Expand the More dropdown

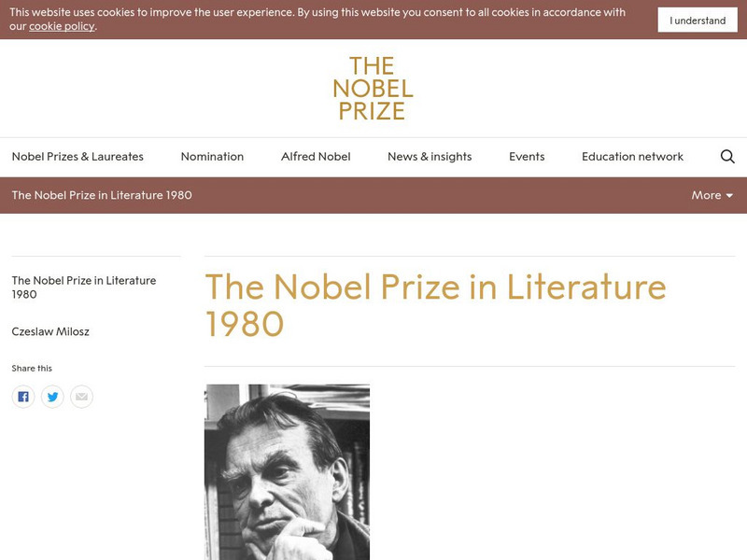click(712, 195)
